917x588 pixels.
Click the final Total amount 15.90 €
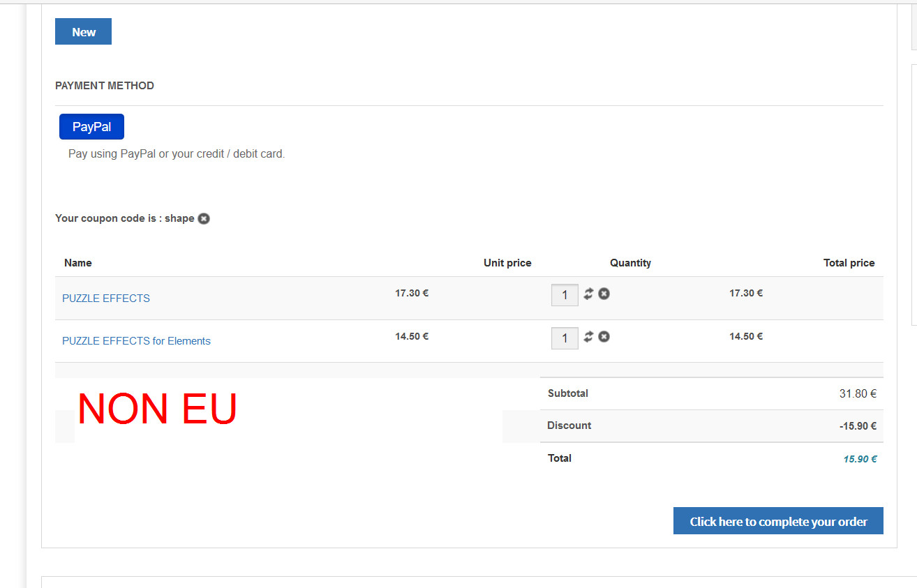(860, 459)
